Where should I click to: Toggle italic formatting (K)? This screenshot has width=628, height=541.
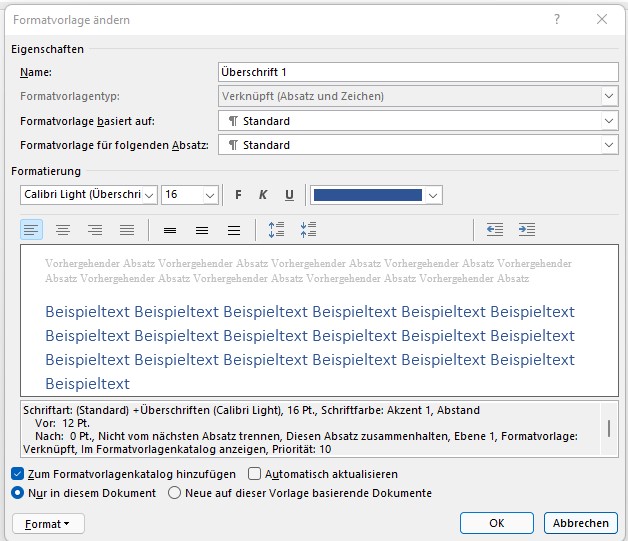pos(263,195)
